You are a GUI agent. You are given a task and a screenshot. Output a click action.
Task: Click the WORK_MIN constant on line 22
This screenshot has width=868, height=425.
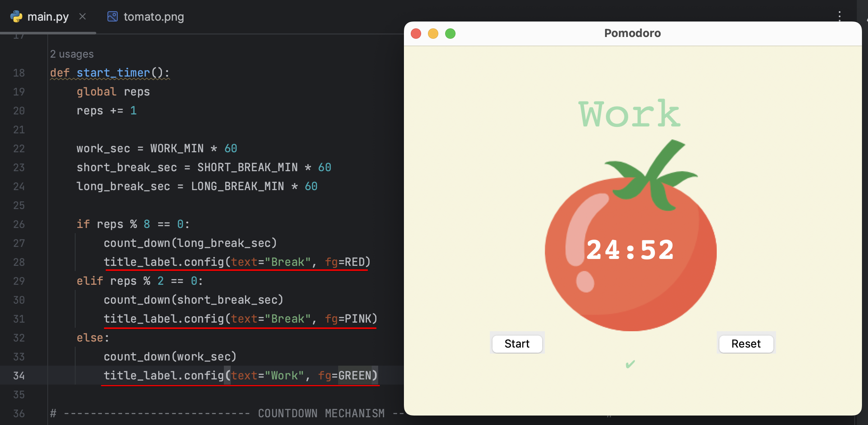(x=177, y=149)
